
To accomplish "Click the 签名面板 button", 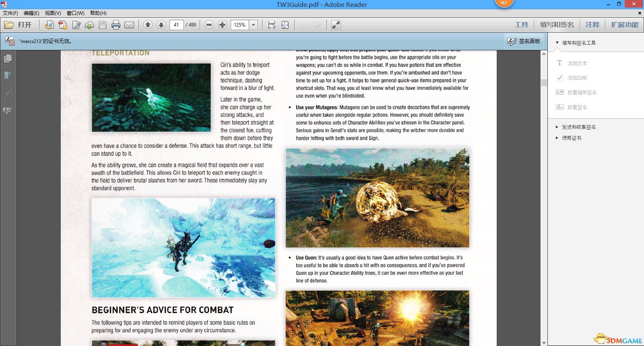I will (524, 41).
